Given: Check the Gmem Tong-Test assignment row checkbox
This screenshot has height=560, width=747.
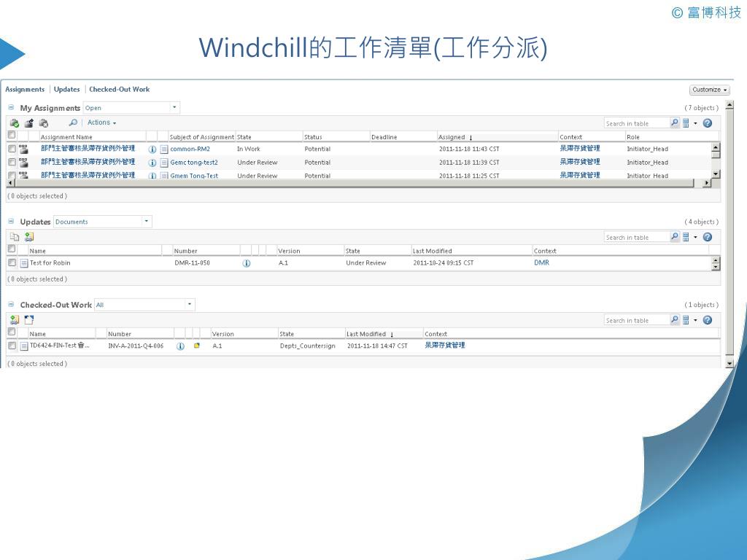Looking at the screenshot, I should [x=12, y=175].
